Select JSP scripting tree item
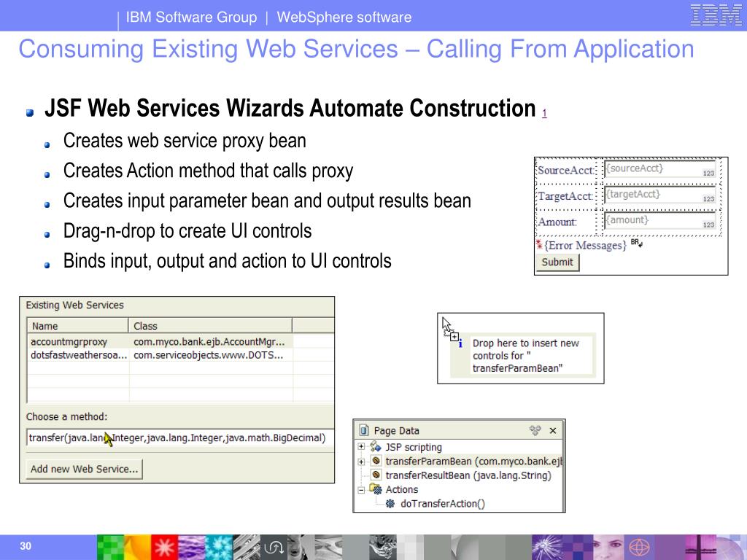Viewport: 747px width, 560px height. point(414,447)
